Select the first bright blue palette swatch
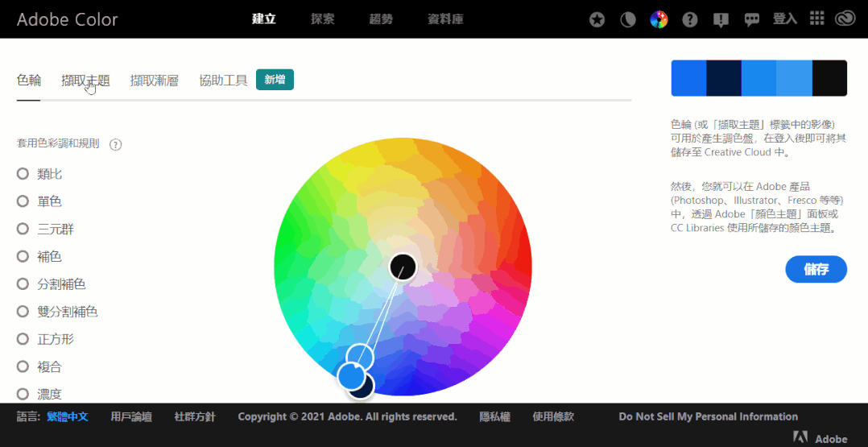 click(x=688, y=78)
